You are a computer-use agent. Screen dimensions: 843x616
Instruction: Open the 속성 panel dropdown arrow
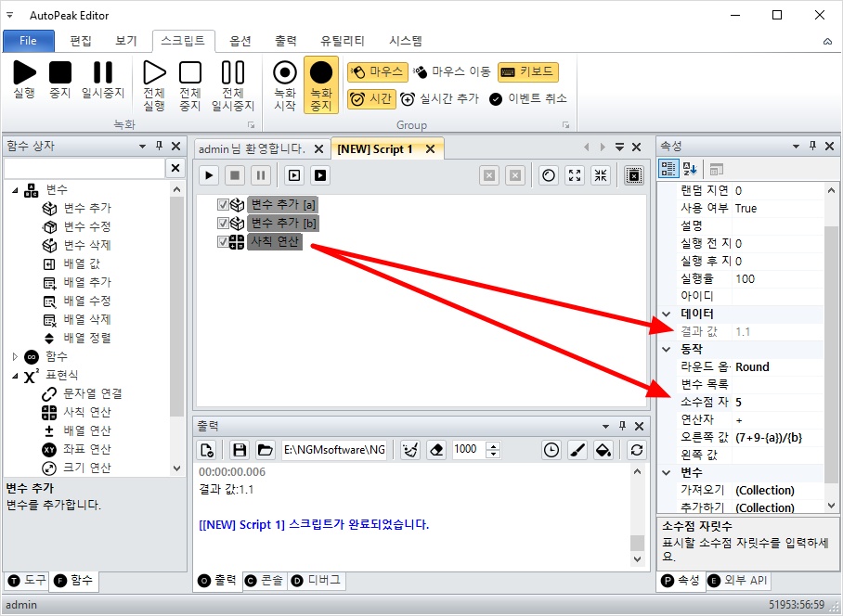797,146
